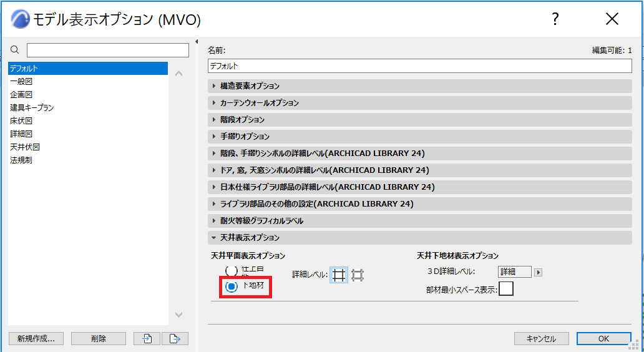Collapse the left panel using the small arrow
644x352 pixels.
pyautogui.click(x=197, y=41)
